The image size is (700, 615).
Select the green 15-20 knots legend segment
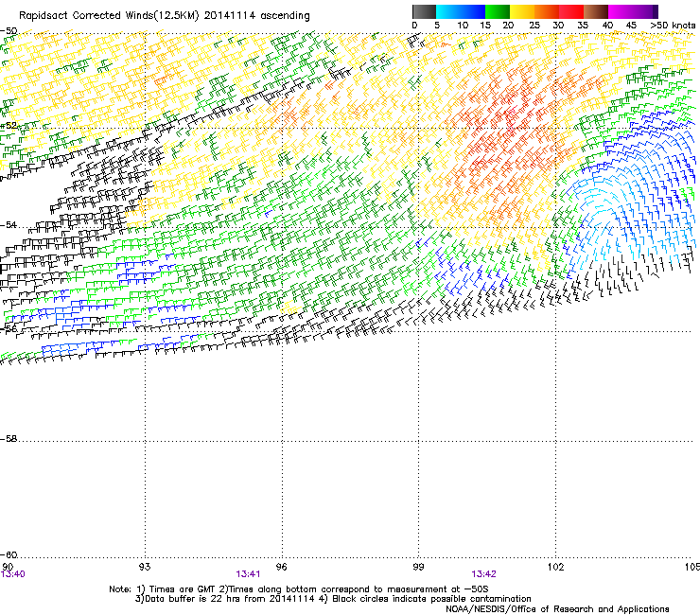(x=498, y=11)
